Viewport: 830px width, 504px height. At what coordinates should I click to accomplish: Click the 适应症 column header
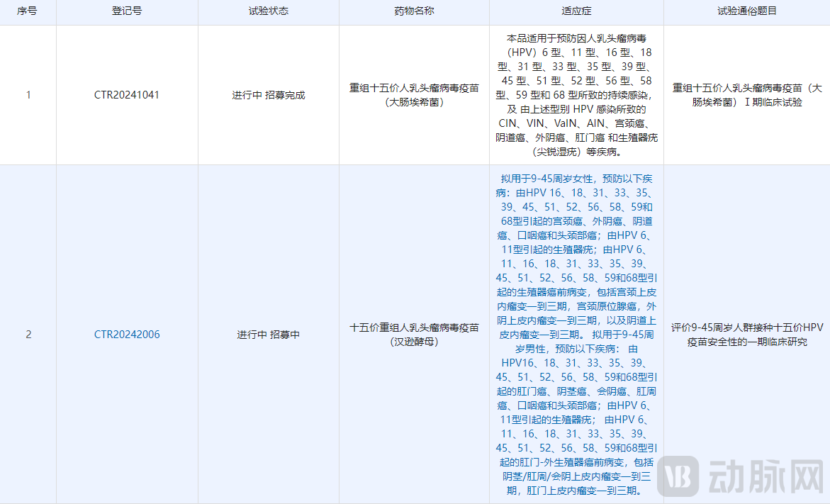click(576, 11)
